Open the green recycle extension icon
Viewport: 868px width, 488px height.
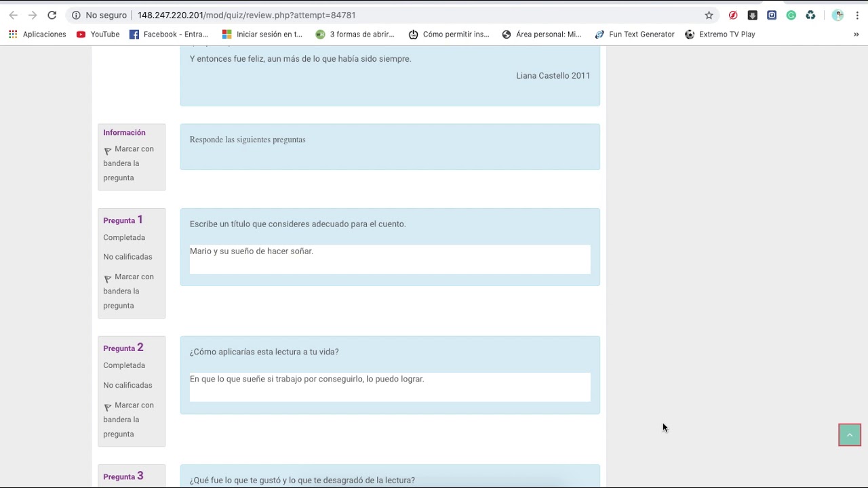pyautogui.click(x=810, y=15)
